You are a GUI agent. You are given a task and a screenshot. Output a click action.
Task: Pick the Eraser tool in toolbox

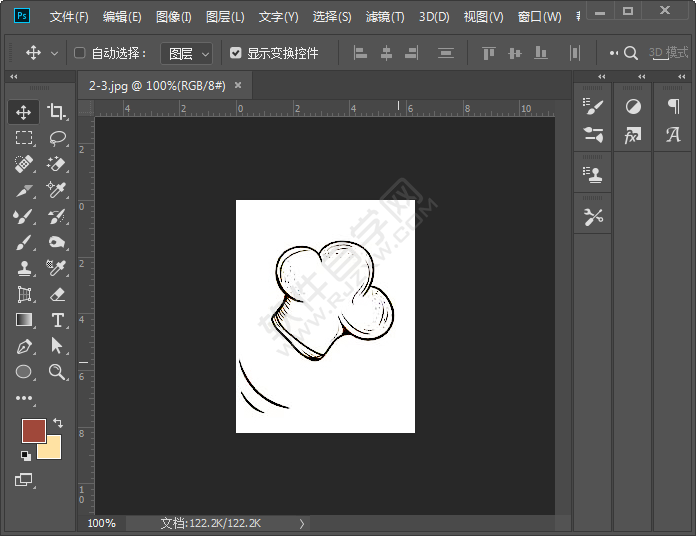pos(56,294)
